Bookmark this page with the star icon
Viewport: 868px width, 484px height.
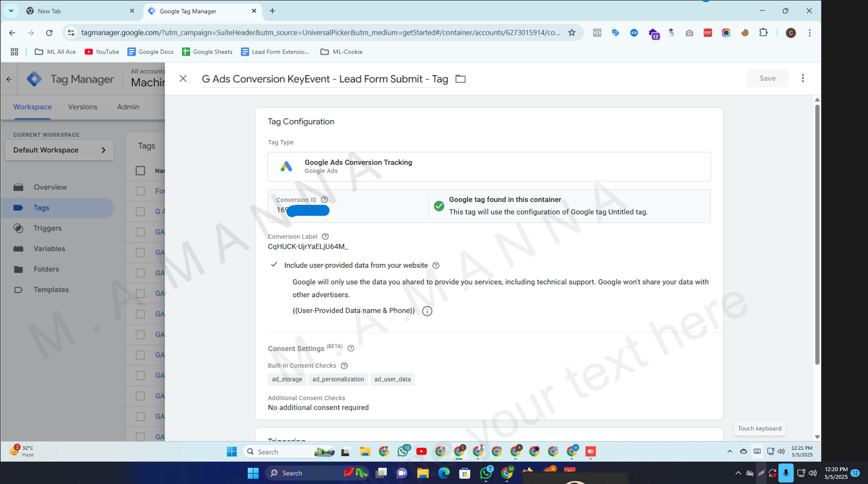point(572,33)
